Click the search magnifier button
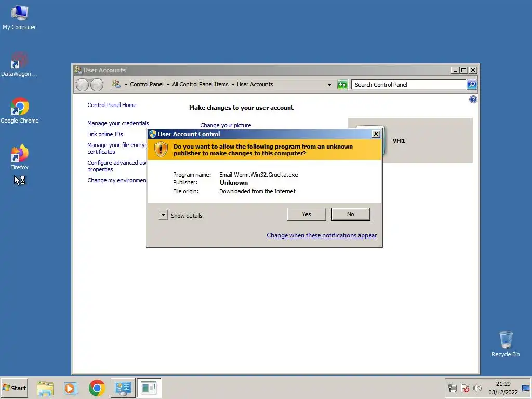Screen dimensions: 532x399 coord(472,85)
